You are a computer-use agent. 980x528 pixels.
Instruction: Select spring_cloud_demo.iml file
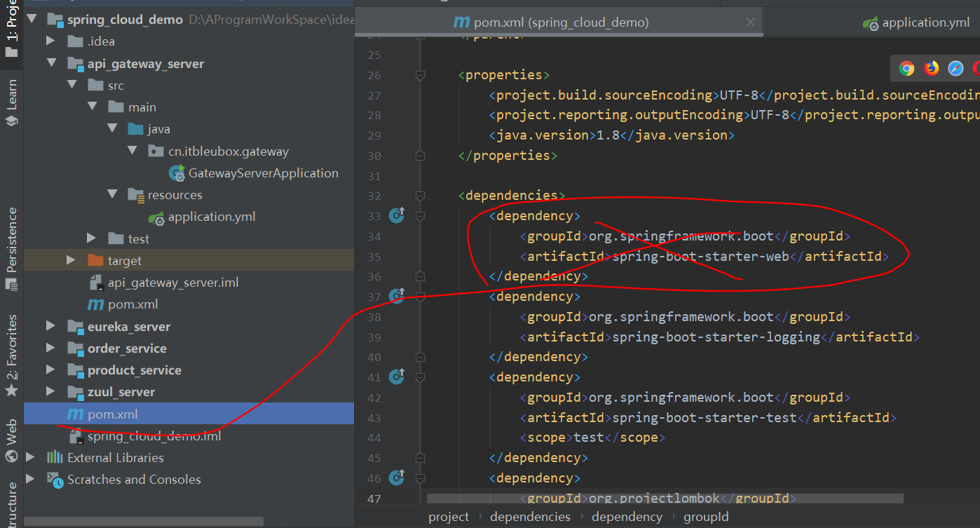point(154,435)
